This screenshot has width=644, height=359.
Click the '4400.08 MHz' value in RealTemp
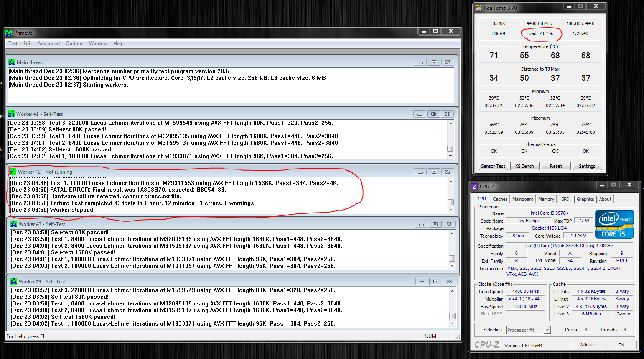pyautogui.click(x=540, y=23)
